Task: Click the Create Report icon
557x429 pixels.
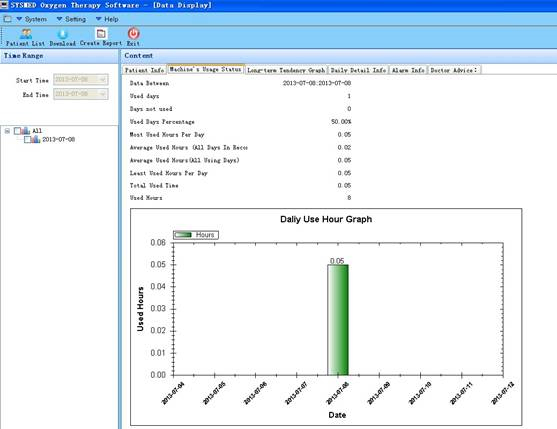Action: tap(101, 33)
